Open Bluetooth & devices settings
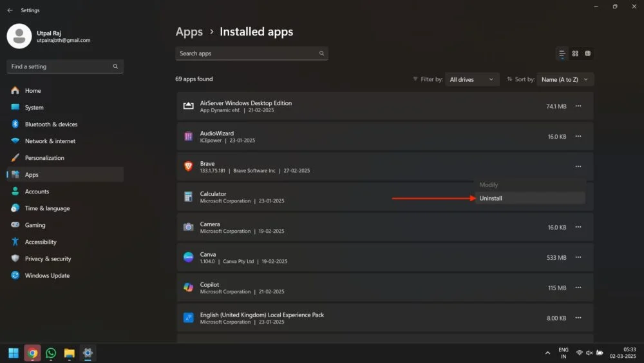The width and height of the screenshot is (644, 363). 65,124
